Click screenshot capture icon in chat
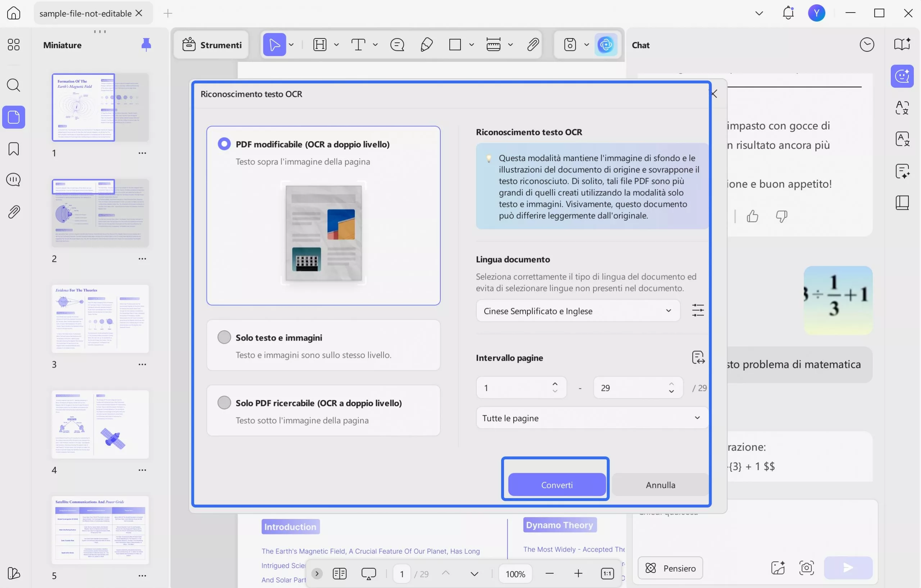The width and height of the screenshot is (921, 588). click(807, 568)
